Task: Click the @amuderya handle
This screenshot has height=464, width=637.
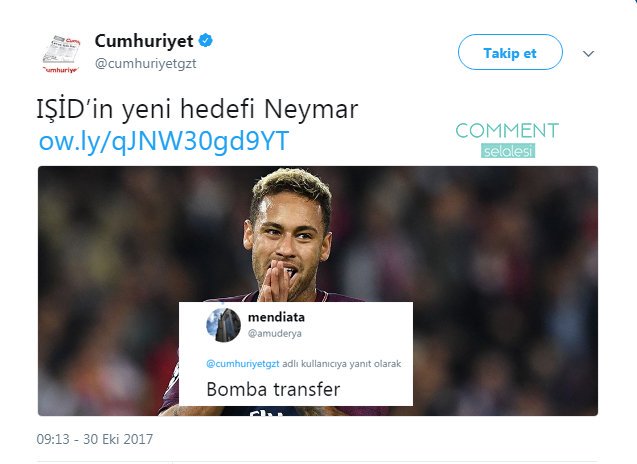Action: 275,334
